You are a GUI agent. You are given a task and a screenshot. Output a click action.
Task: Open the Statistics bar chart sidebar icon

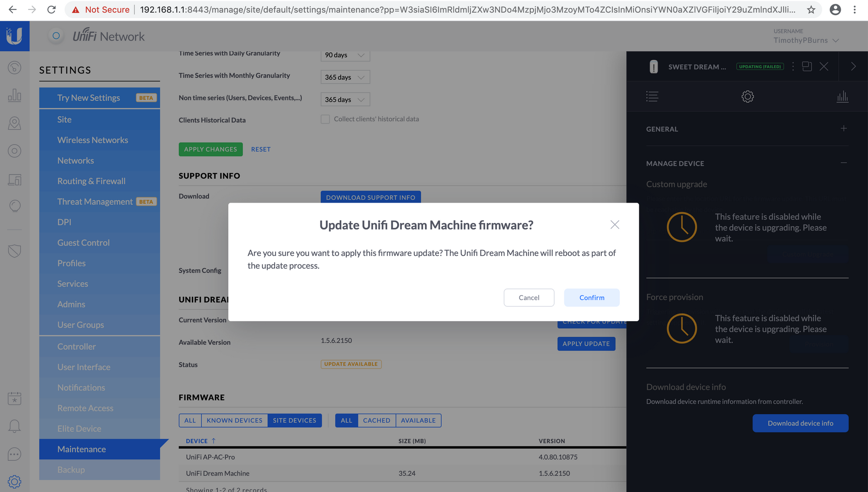point(14,95)
